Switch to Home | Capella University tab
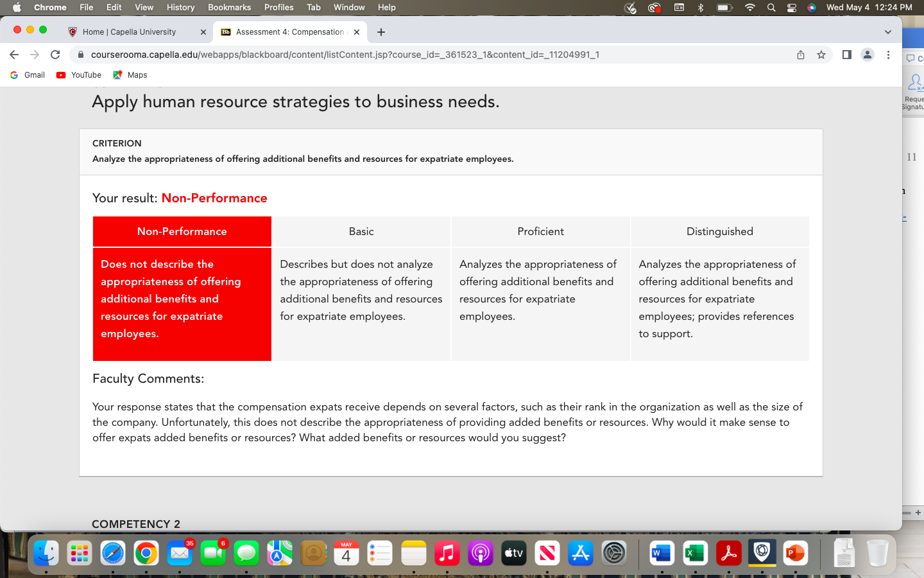The image size is (924, 578). pos(137,32)
